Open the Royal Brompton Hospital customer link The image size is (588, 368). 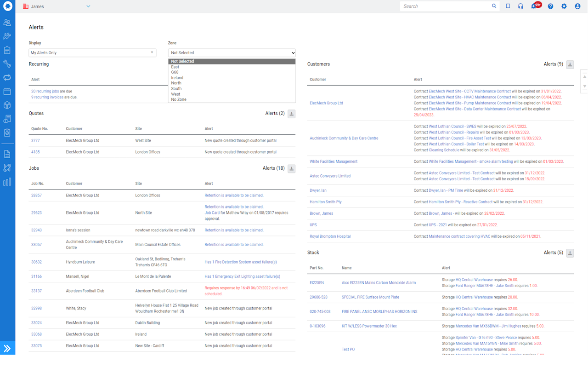(330, 236)
